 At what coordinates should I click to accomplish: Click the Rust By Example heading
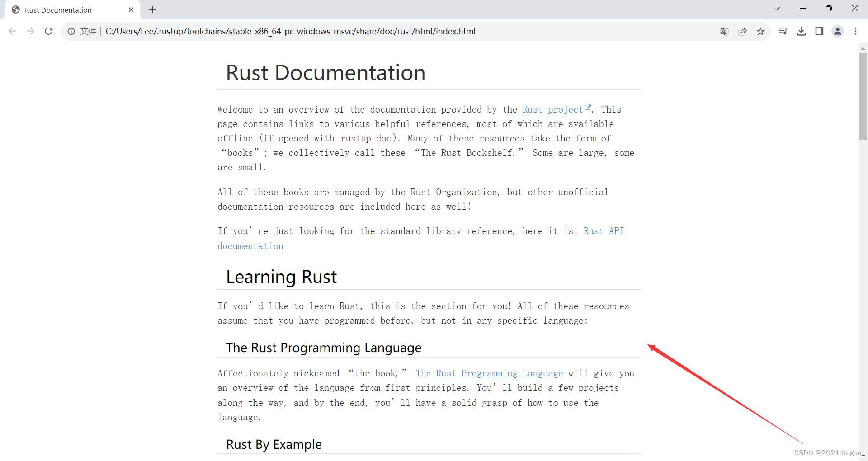coord(274,444)
